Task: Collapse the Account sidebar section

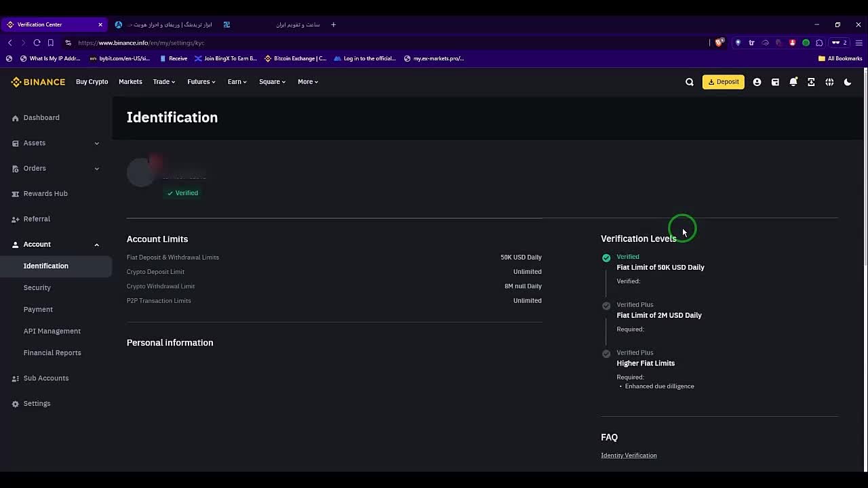Action: coord(96,245)
